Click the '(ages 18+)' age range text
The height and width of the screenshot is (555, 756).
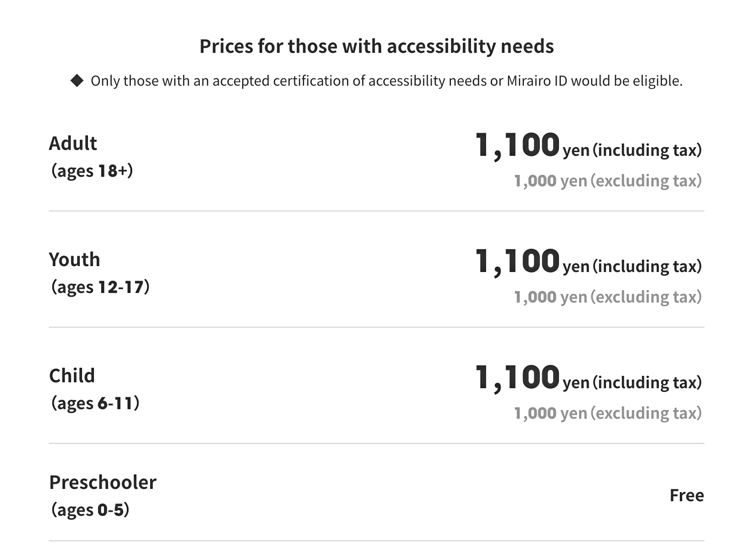pyautogui.click(x=92, y=171)
